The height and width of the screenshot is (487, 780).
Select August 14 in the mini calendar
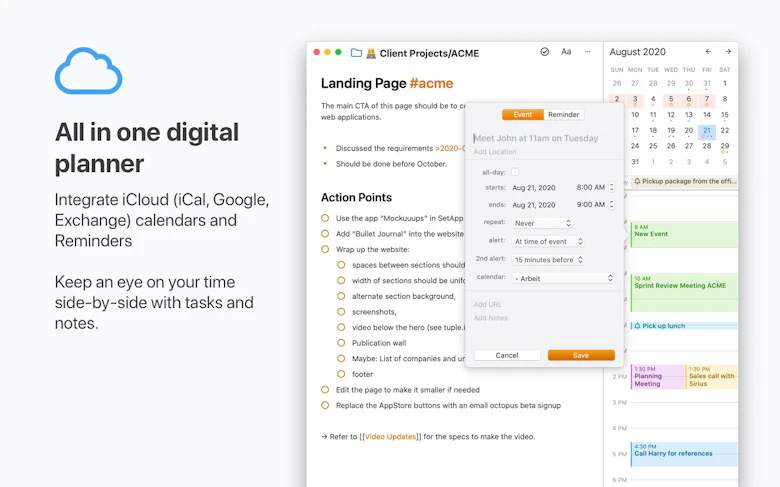(x=707, y=115)
